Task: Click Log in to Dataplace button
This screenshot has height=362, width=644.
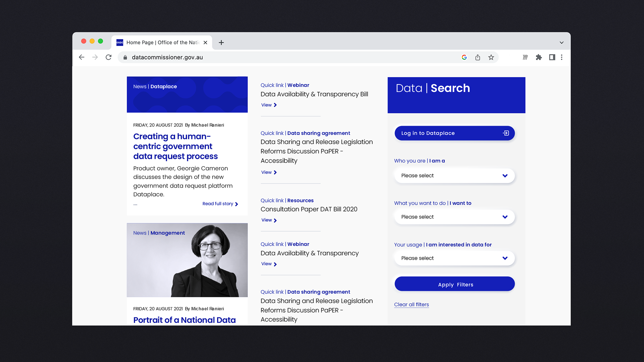Action: click(454, 133)
